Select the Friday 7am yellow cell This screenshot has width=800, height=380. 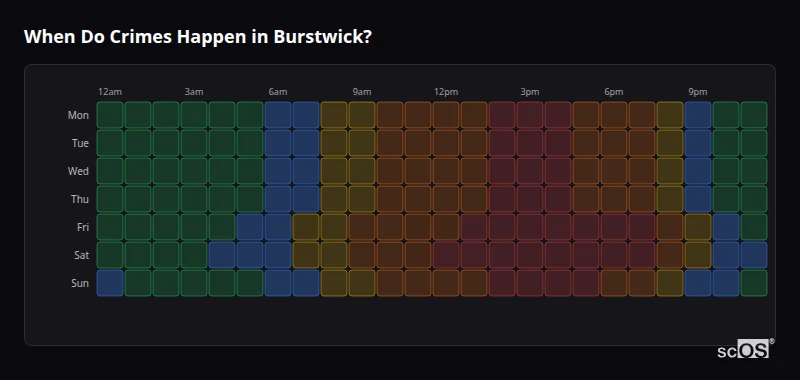click(x=306, y=227)
